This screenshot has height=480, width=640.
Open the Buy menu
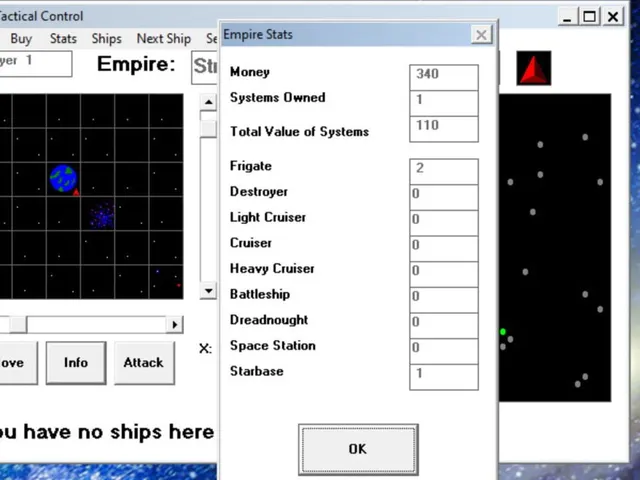(21, 39)
